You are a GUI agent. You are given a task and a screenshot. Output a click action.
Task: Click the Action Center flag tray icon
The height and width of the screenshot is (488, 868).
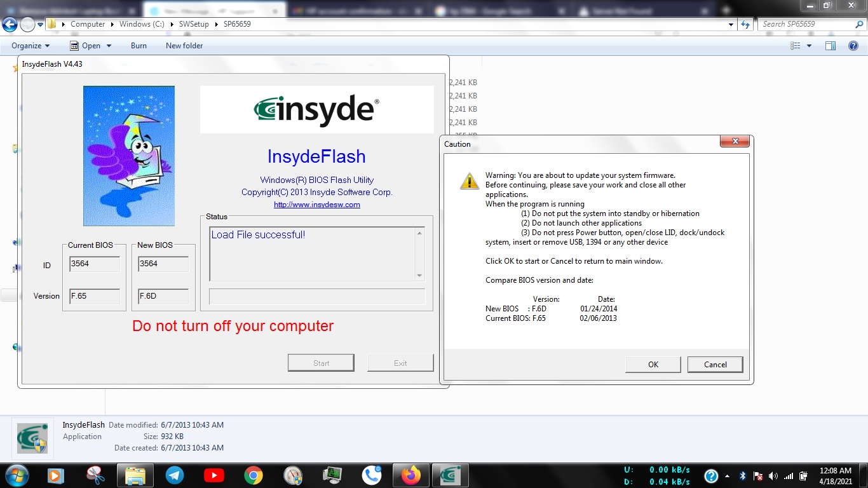[x=758, y=476]
